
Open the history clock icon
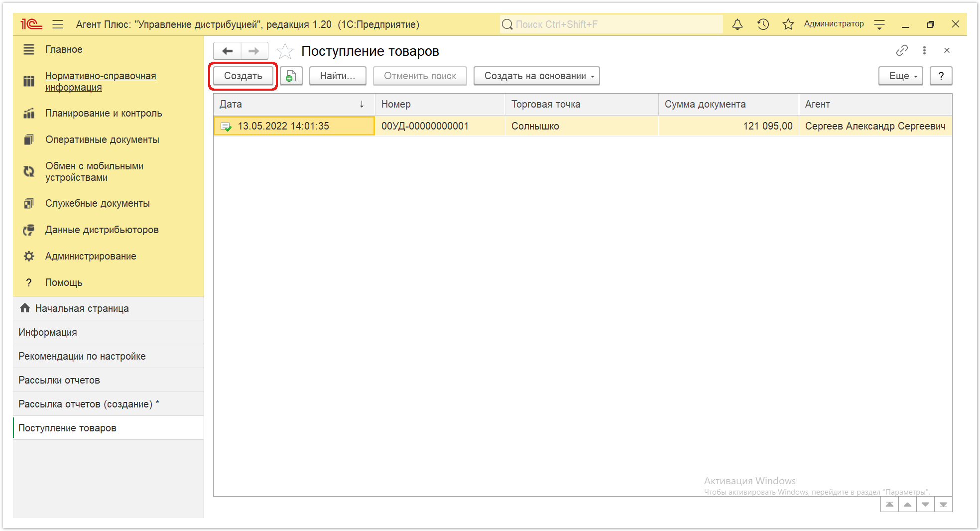pos(763,24)
